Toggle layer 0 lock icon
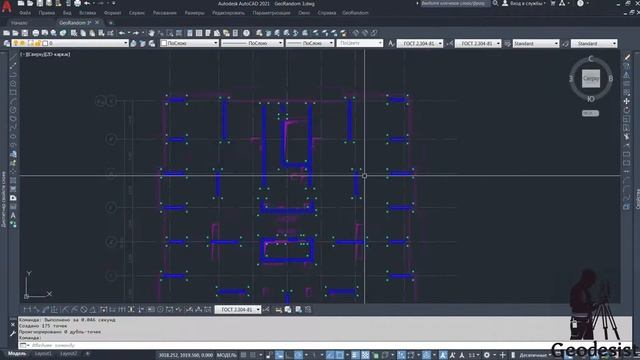The width and height of the screenshot is (640, 360). [38, 43]
